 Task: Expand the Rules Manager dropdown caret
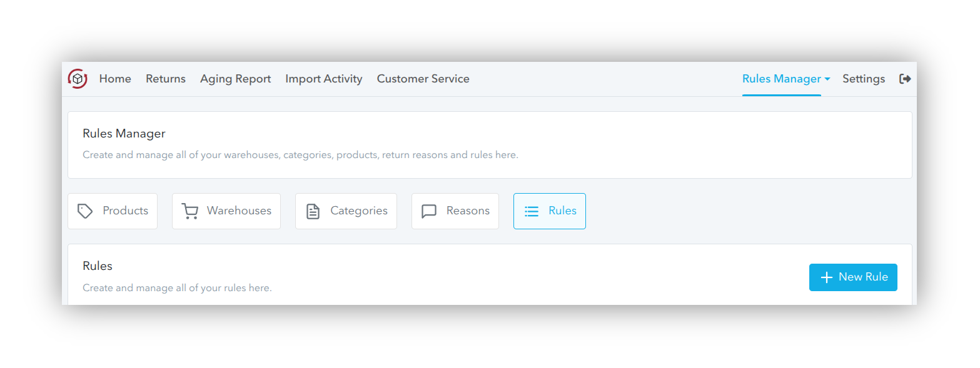(x=827, y=79)
